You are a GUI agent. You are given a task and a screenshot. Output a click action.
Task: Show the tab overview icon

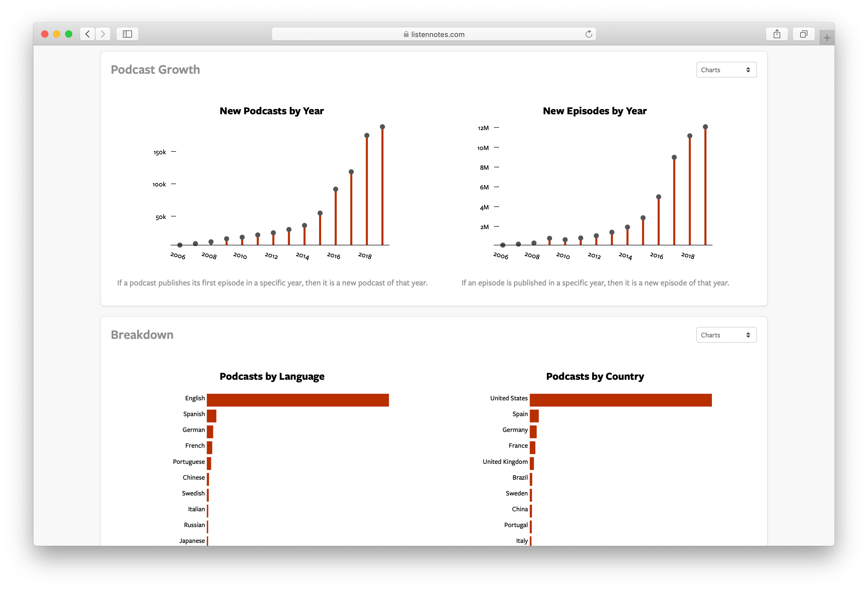[x=804, y=34]
